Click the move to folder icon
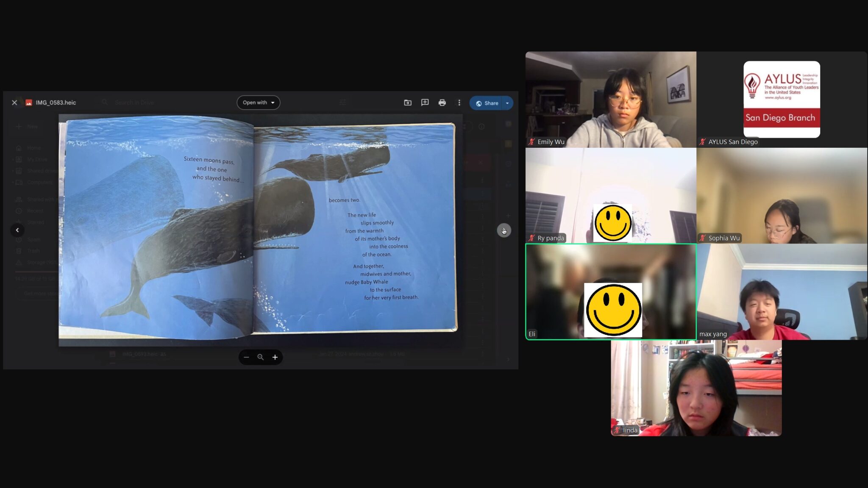The image size is (868, 488). tap(408, 103)
